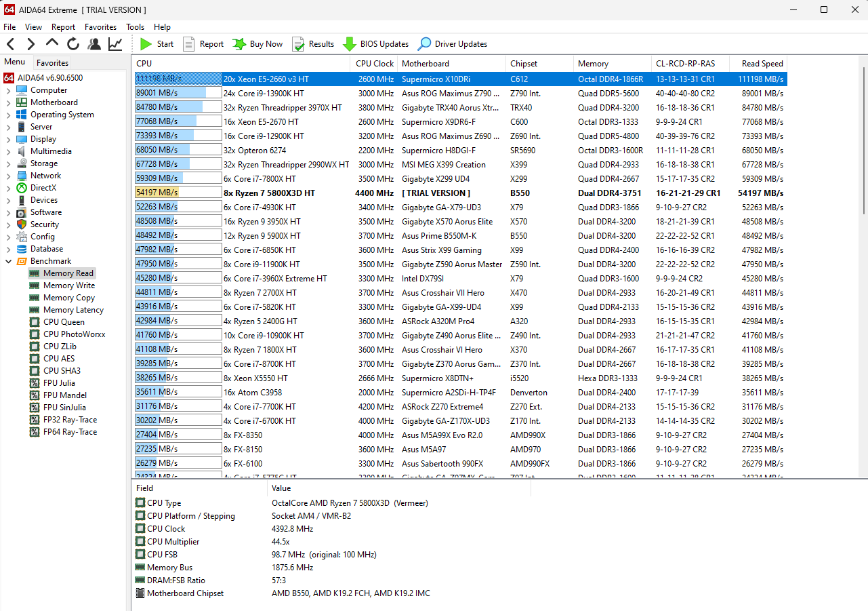Open the View menu
This screenshot has height=611, width=868.
[x=33, y=27]
